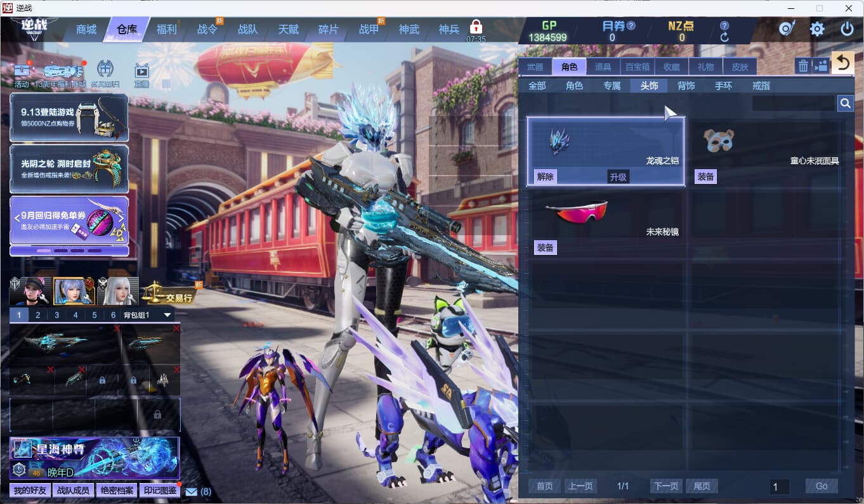Open 战队成员 team members
864x504 pixels.
pyautogui.click(x=74, y=491)
